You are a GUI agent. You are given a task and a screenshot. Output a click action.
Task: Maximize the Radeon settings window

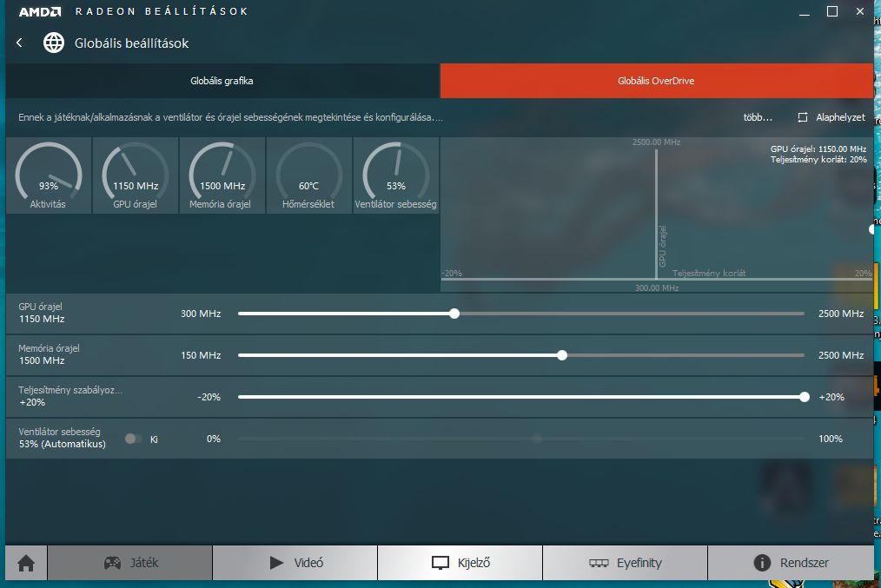(832, 12)
